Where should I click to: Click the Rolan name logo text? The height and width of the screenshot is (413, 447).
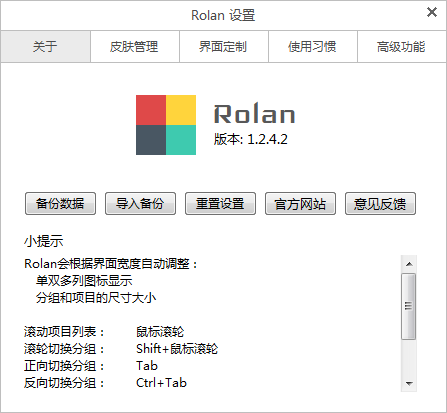[255, 114]
